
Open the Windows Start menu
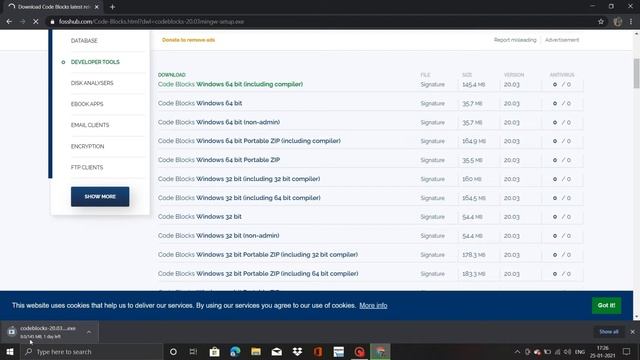[10, 352]
